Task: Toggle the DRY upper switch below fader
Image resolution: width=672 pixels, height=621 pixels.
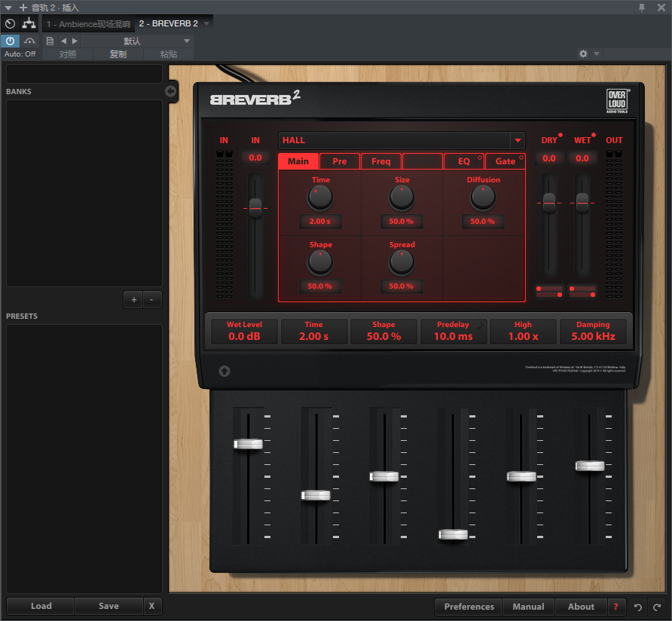Action: [549, 289]
